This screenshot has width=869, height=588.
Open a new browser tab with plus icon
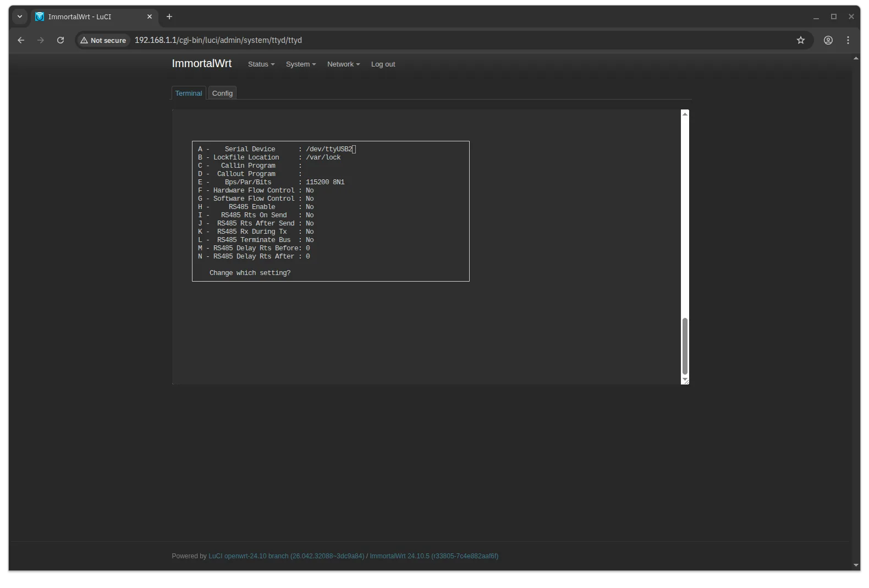[x=169, y=17]
